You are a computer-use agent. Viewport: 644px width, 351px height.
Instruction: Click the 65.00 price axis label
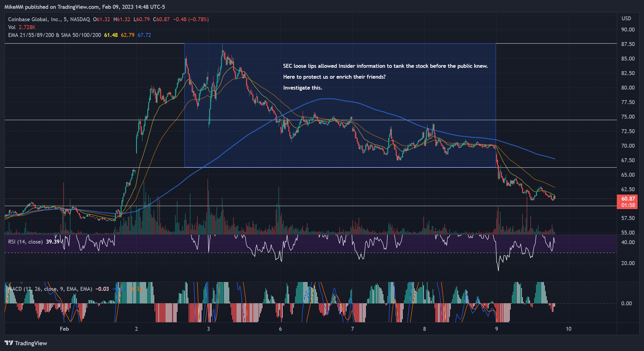(628, 175)
